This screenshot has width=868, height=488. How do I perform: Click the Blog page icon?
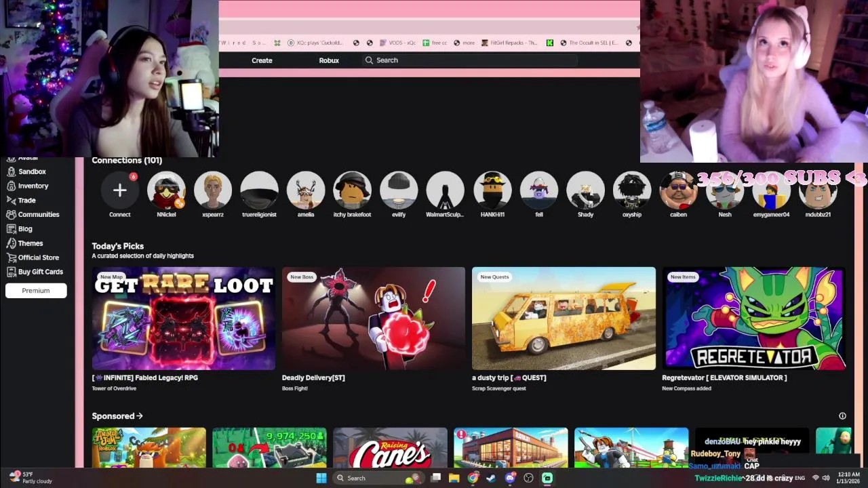pos(11,228)
